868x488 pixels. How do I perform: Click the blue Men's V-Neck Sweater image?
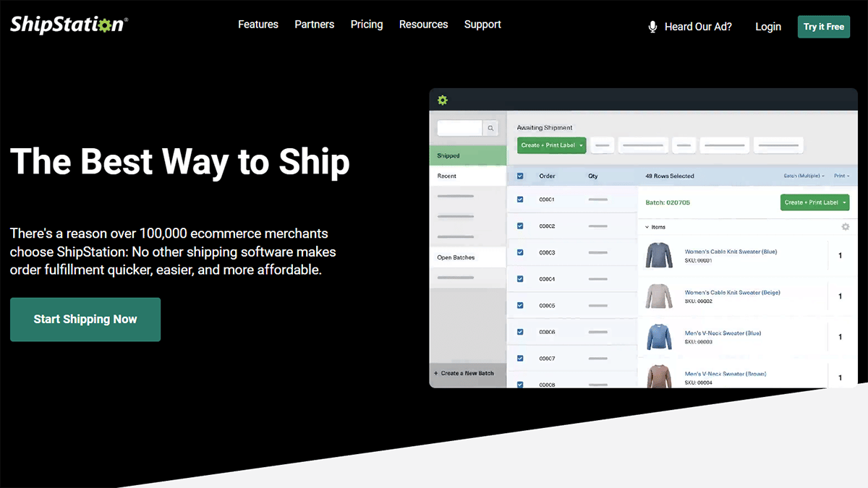659,337
